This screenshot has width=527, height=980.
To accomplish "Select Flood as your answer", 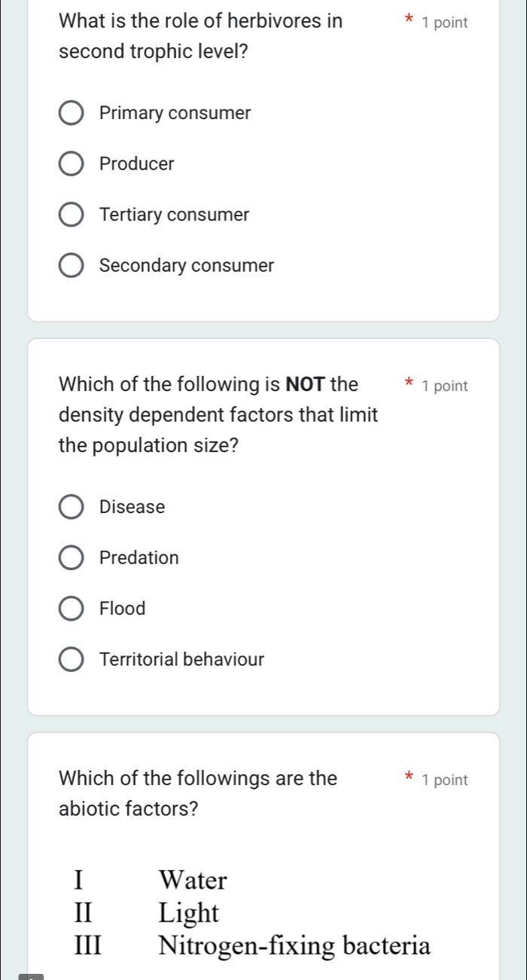I will [x=71, y=608].
